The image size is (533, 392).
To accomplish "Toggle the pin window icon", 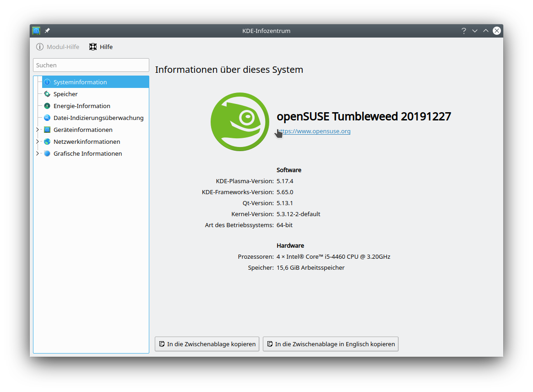I will coord(47,31).
